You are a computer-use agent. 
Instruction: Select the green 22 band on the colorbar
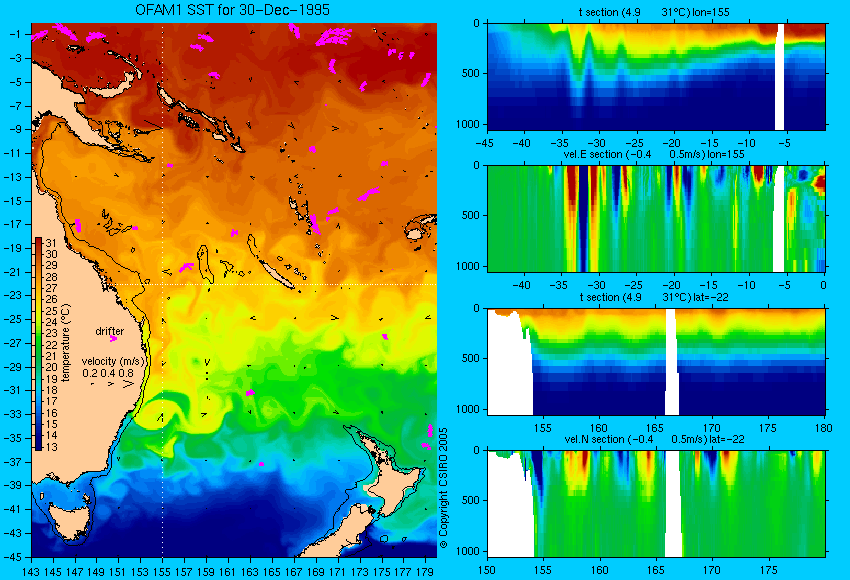(38, 345)
